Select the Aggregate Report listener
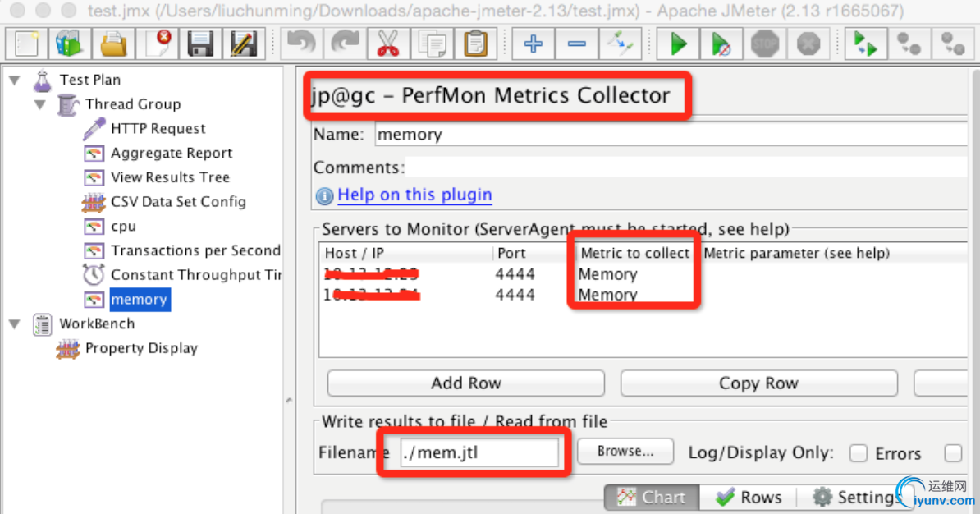 coord(172,154)
